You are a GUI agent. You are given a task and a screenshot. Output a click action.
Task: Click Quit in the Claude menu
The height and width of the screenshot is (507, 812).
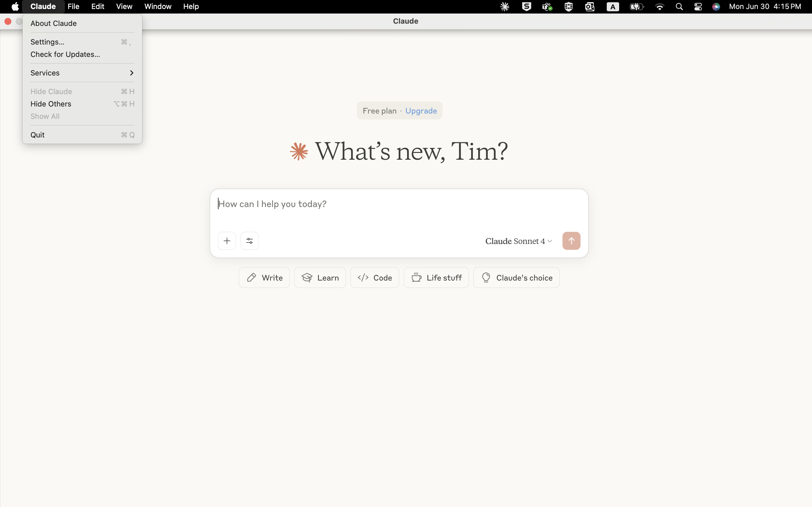(x=37, y=135)
